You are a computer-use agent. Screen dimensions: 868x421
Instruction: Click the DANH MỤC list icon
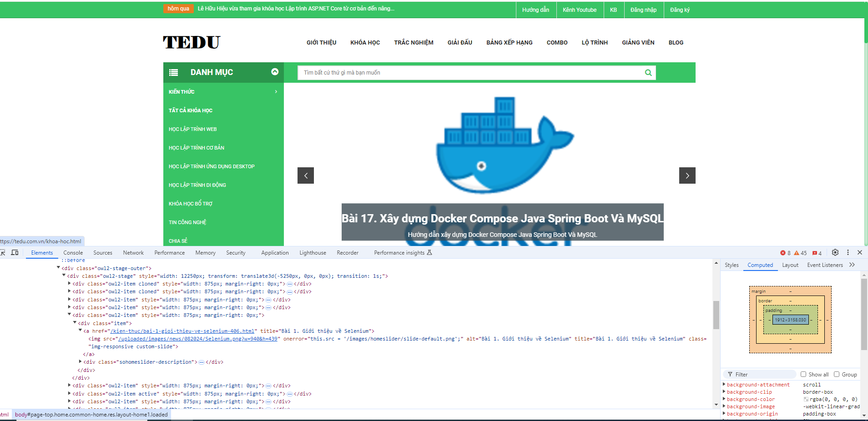tap(173, 72)
